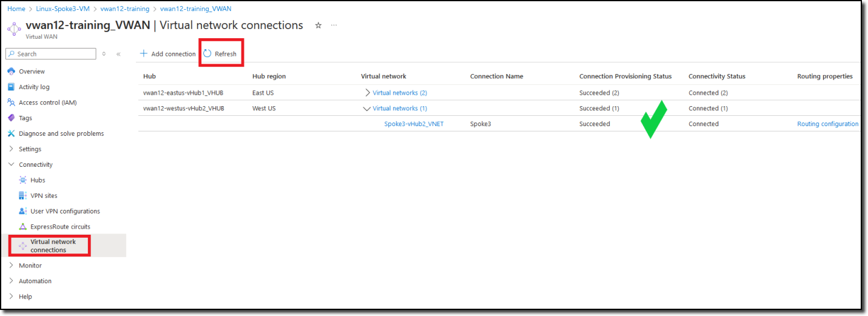The height and width of the screenshot is (316, 868).
Task: Click the Hub column header
Action: coord(149,76)
